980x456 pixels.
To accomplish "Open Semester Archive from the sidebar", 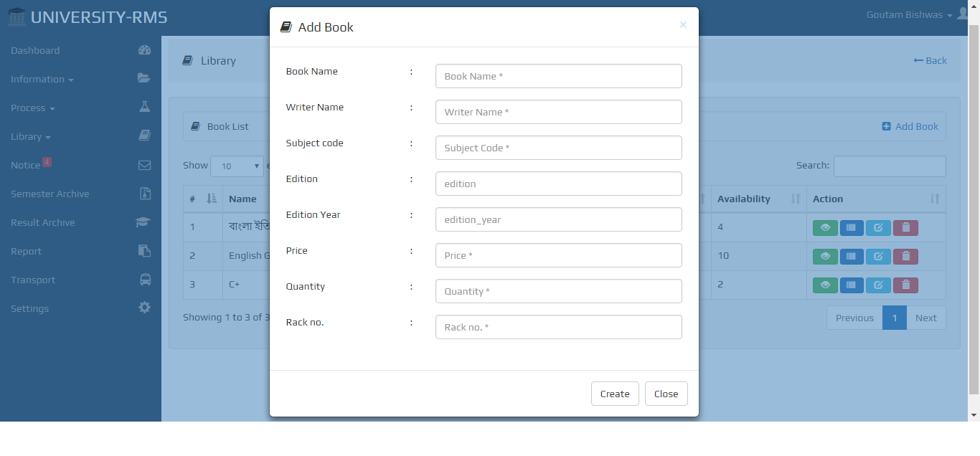I will pyautogui.click(x=50, y=194).
